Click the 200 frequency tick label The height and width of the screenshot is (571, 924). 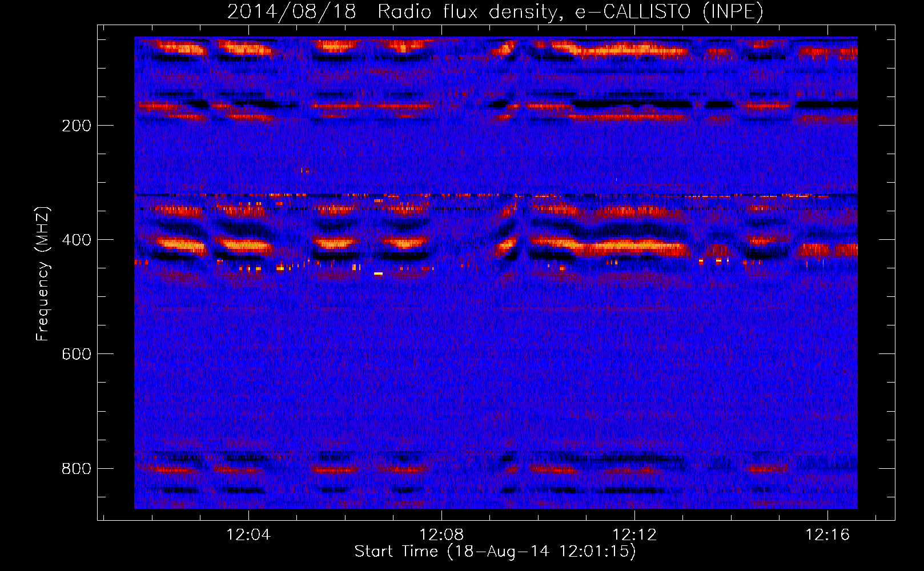(x=77, y=126)
